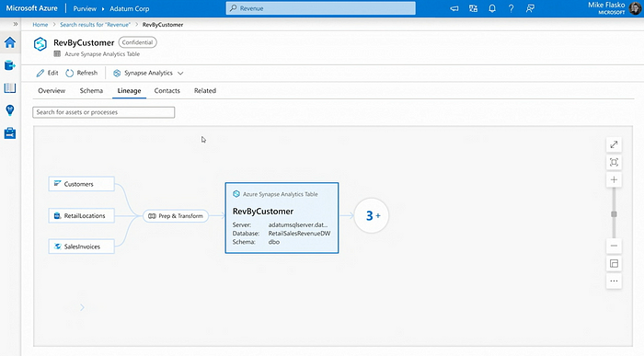Select the Lineage tab
This screenshot has width=644, height=356.
point(129,91)
